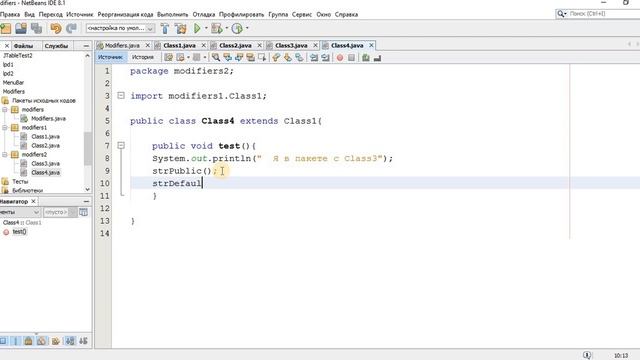Go to previous bookmark icon
The height and width of the screenshot is (360, 640).
276,58
